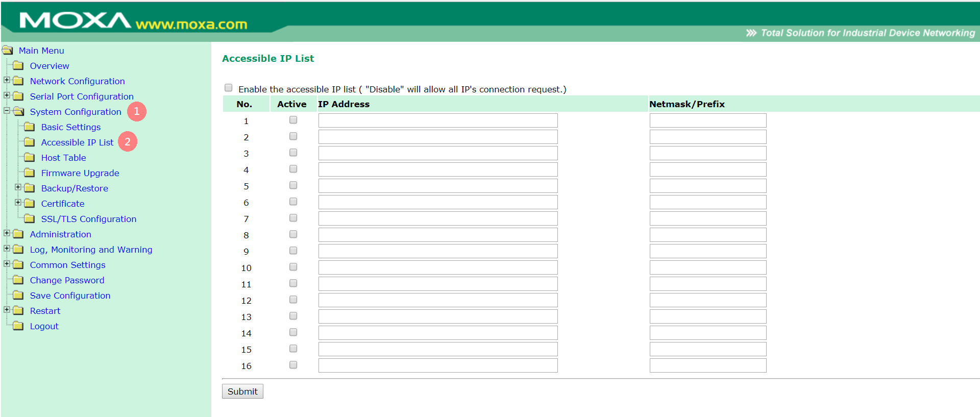This screenshot has width=980, height=417.
Task: Expand the Network Configuration tree node
Action: [x=7, y=80]
